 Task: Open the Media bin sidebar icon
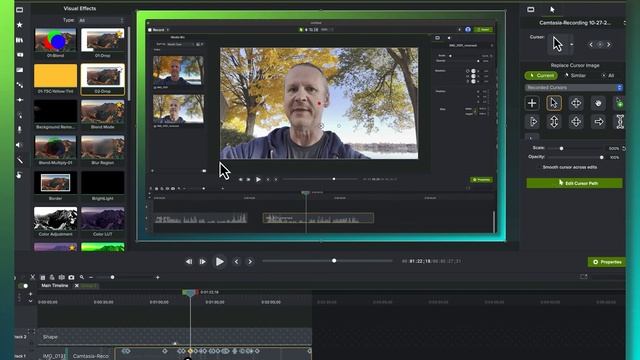tap(20, 9)
